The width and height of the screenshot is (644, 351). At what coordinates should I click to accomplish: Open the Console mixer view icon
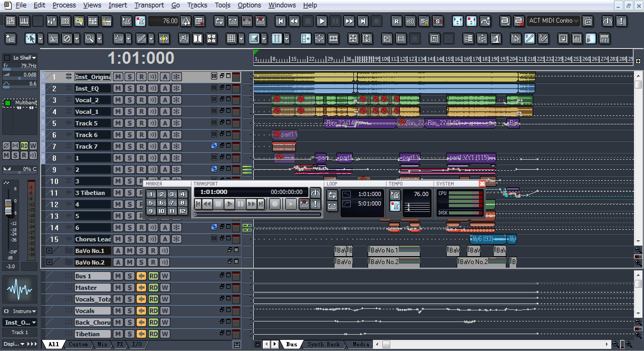(x=52, y=21)
